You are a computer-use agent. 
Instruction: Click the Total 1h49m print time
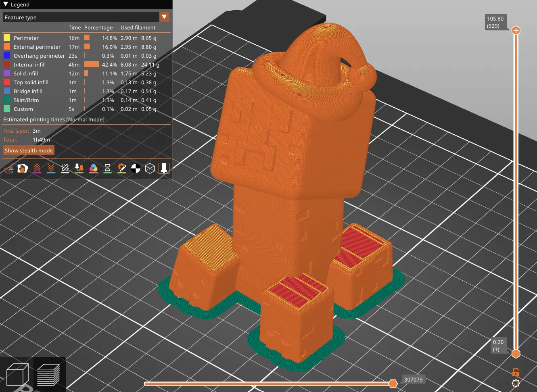coord(41,140)
